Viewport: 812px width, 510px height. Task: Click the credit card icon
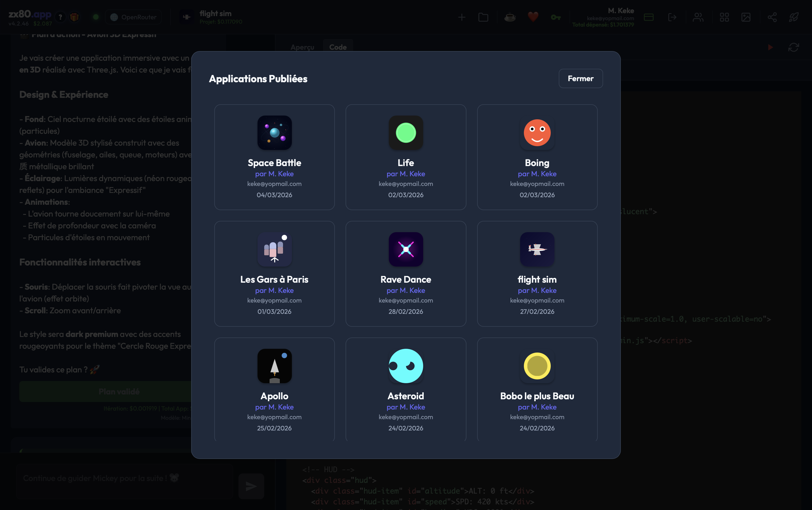tap(648, 17)
